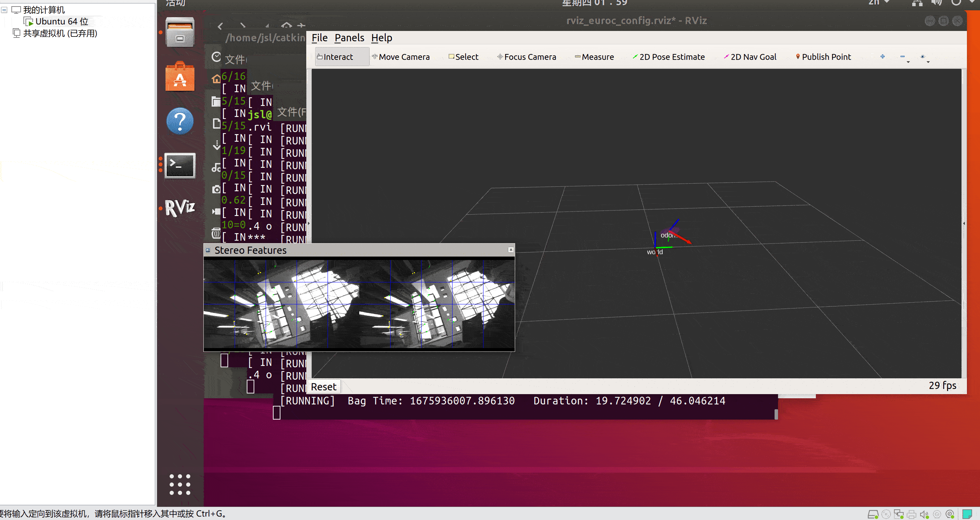Click the Publish Point tool
This screenshot has height=520, width=980.
[x=823, y=57]
